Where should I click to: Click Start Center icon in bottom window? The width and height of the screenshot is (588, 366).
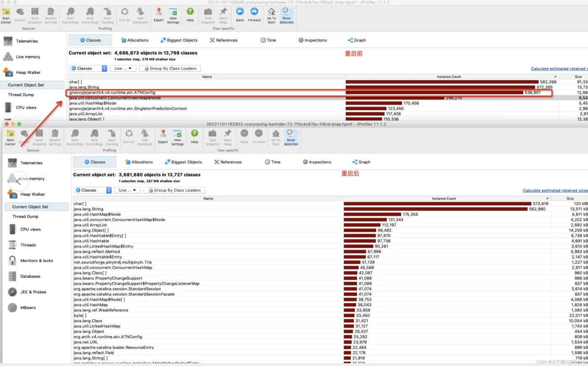[x=10, y=138]
